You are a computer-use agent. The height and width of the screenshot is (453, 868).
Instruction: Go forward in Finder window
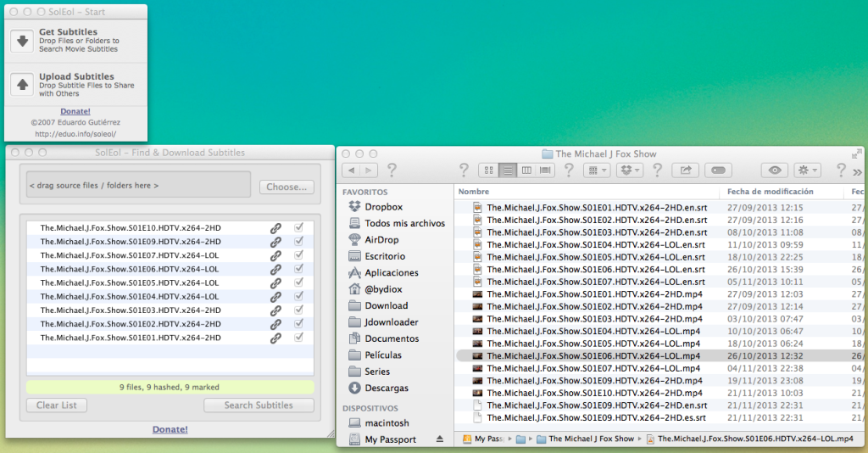pyautogui.click(x=369, y=171)
